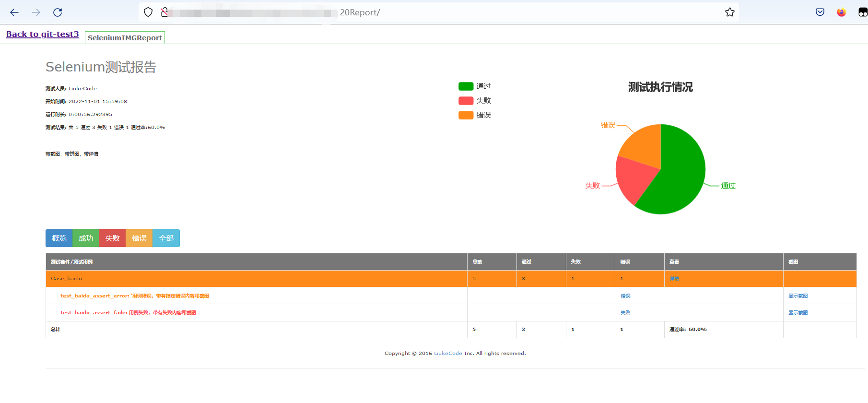
Task: Bookmark this page with star icon
Action: (x=729, y=12)
